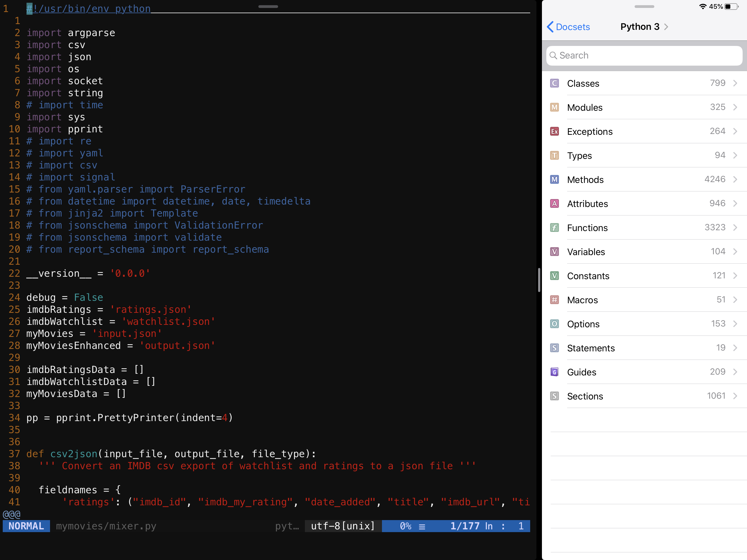Expand the Methods entry chevron
The height and width of the screenshot is (560, 747).
point(736,179)
